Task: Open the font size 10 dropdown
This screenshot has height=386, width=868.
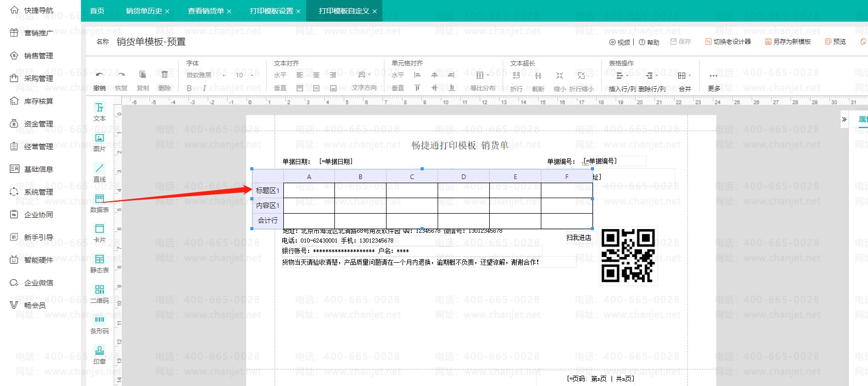Action: (245, 75)
